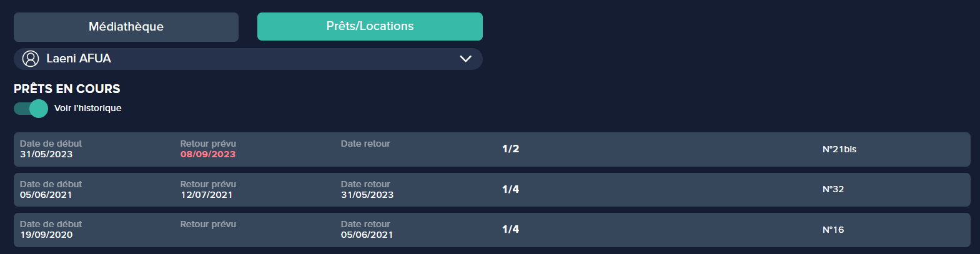Image resolution: width=980 pixels, height=254 pixels.
Task: Switch to the Prêts/Locations tab
Action: point(370,26)
